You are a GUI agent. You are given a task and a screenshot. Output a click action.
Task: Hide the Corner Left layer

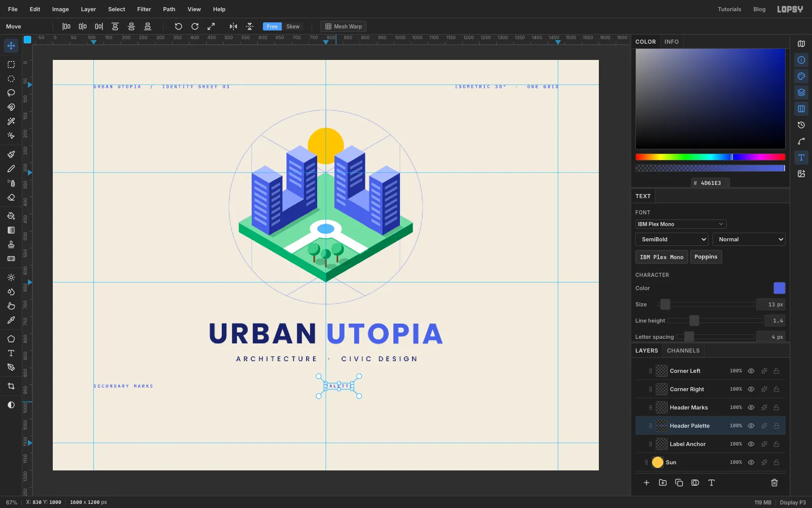(751, 371)
